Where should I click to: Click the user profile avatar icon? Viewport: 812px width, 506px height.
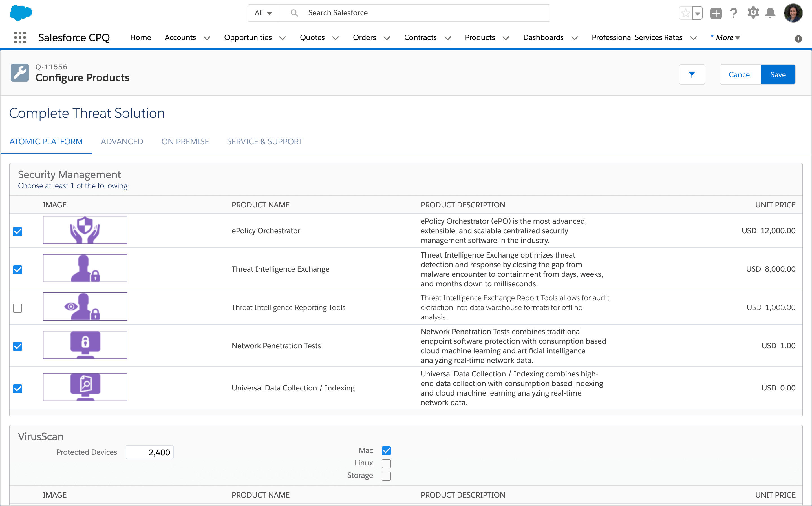(795, 12)
